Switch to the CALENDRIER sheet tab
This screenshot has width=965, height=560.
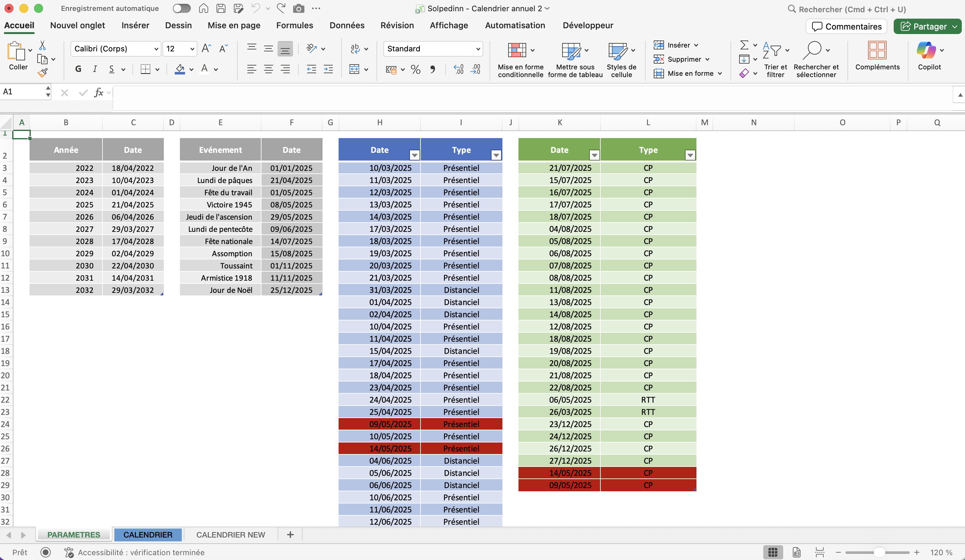(x=148, y=535)
